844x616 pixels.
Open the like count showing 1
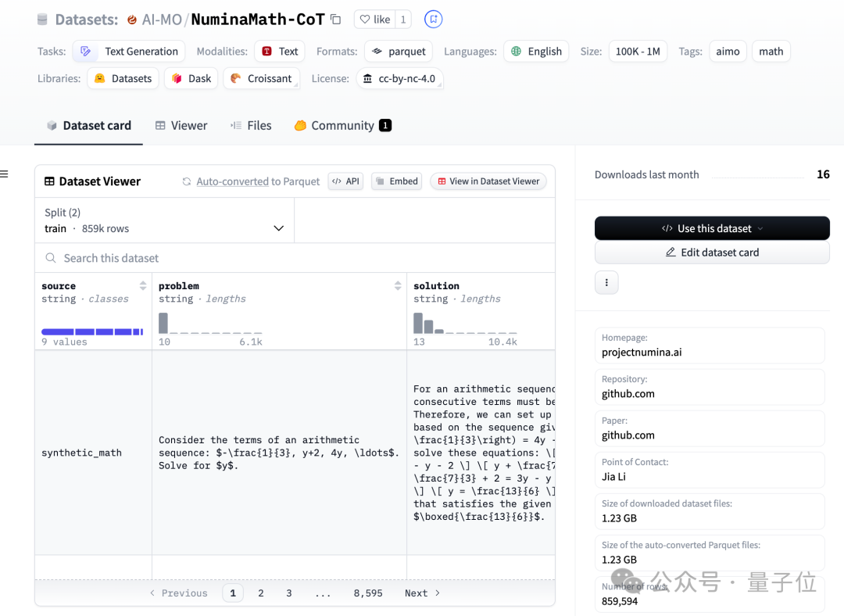click(403, 20)
